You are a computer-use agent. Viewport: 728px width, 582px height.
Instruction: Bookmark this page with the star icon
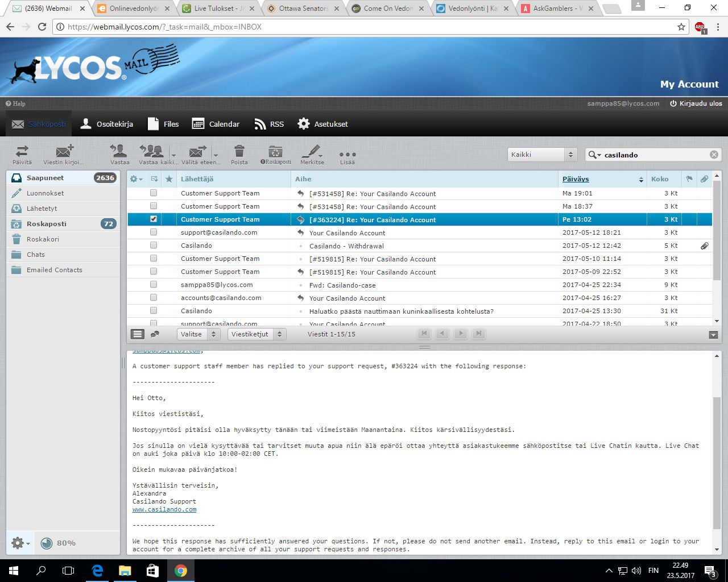tap(681, 27)
